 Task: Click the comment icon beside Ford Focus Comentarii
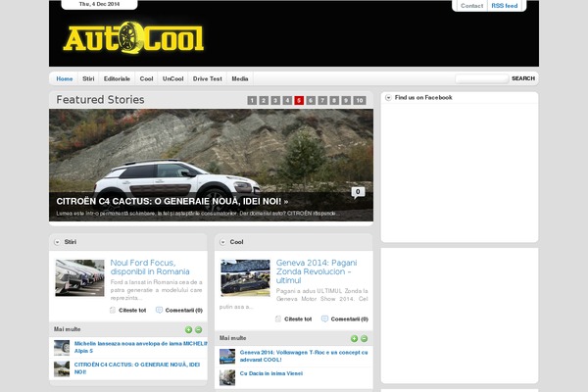(159, 311)
